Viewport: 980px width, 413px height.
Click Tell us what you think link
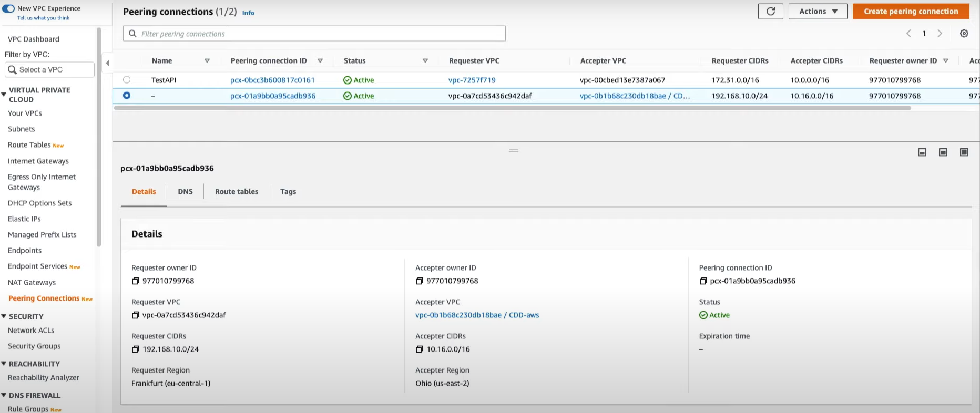pyautogui.click(x=43, y=18)
